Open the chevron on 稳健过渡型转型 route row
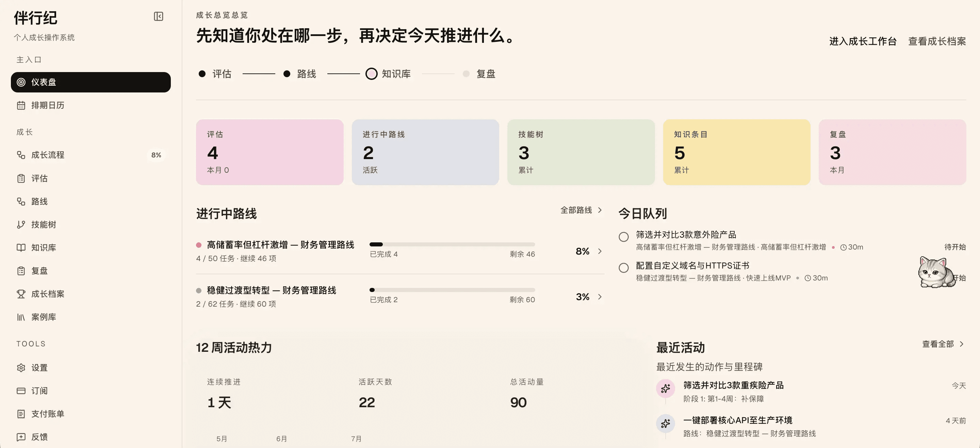Image resolution: width=980 pixels, height=448 pixels. 600,297
